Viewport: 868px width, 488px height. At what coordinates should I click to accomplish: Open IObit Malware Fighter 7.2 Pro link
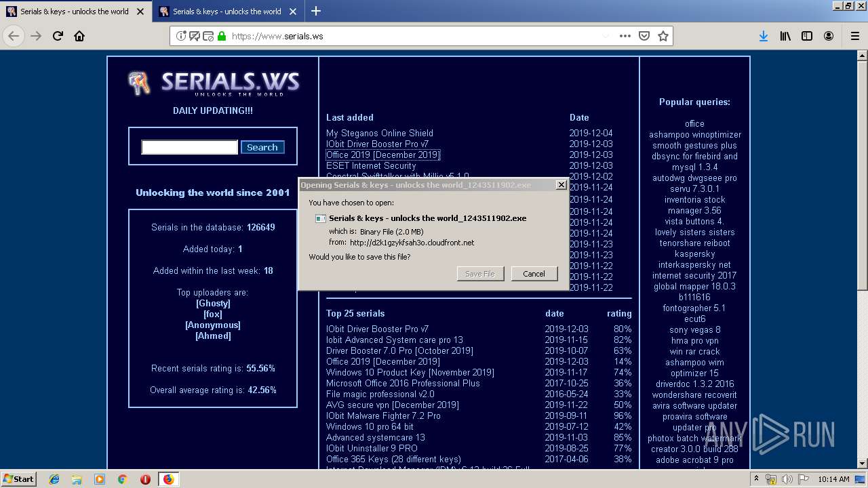click(x=383, y=415)
